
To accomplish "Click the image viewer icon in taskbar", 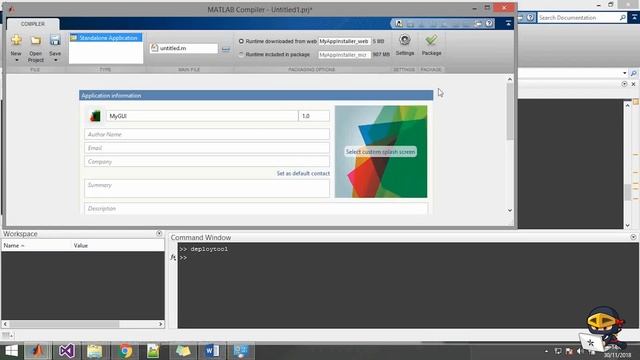I will 153,351.
